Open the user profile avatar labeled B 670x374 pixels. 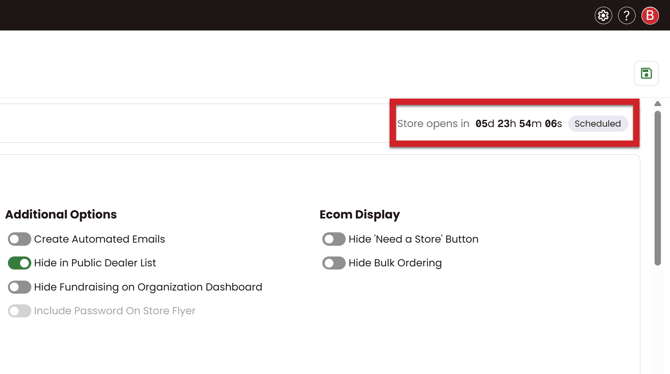[x=650, y=16]
